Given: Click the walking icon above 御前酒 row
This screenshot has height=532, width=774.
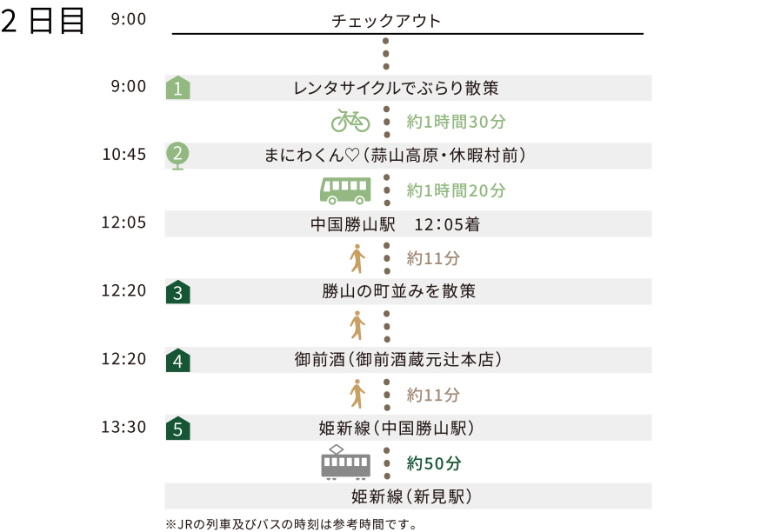Looking at the screenshot, I should coord(357,326).
